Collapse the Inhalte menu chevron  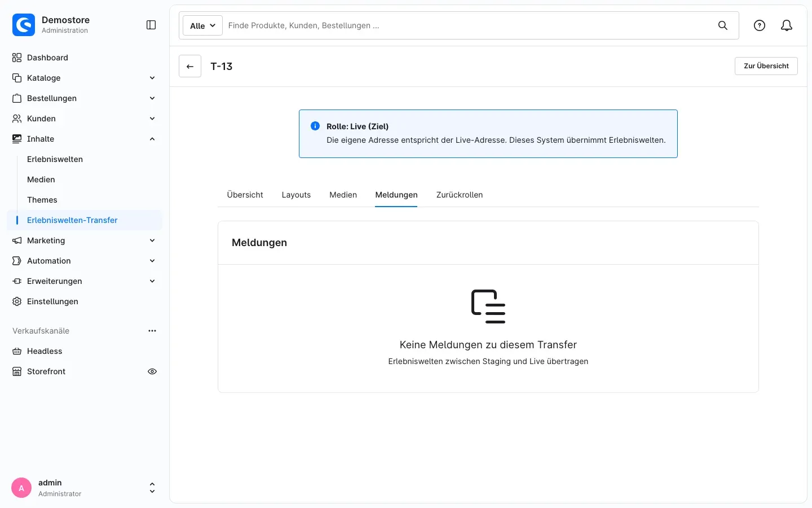[x=152, y=139]
